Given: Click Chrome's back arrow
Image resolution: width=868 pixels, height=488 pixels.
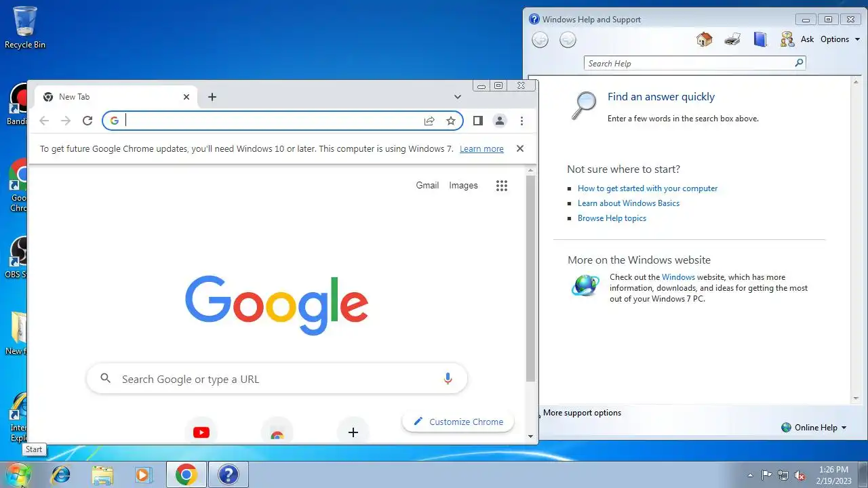Looking at the screenshot, I should point(44,121).
